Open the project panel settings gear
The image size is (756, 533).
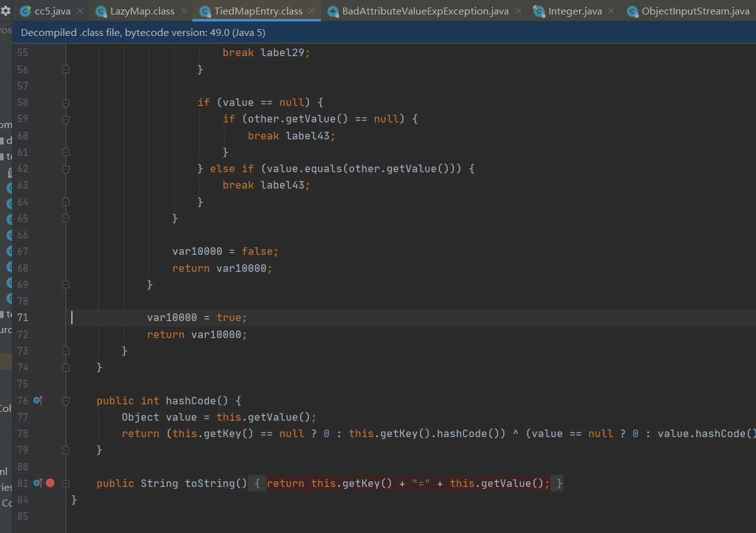(x=6, y=11)
